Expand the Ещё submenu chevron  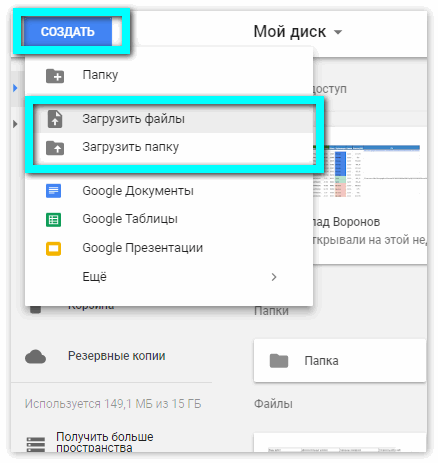pos(274,277)
